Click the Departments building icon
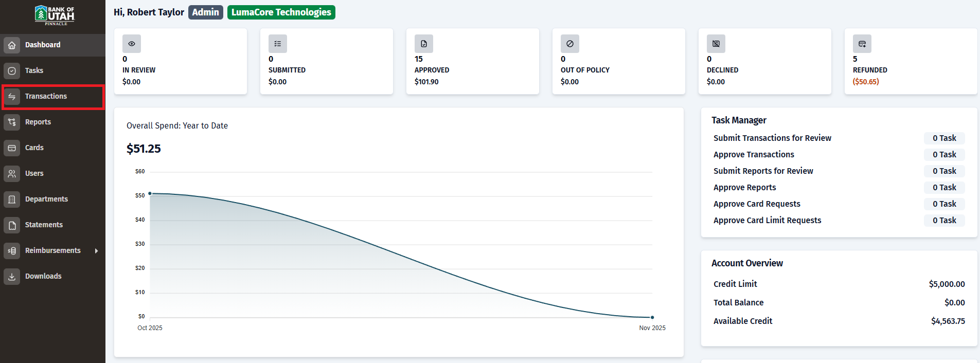 pos(12,199)
